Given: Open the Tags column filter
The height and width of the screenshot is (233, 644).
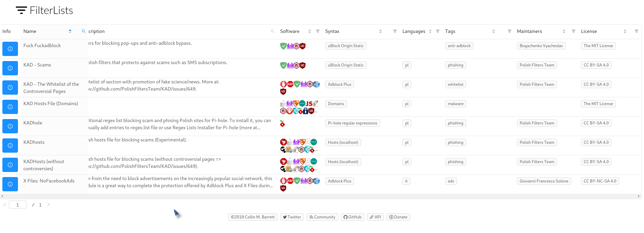Looking at the screenshot, I should pyautogui.click(x=510, y=31).
